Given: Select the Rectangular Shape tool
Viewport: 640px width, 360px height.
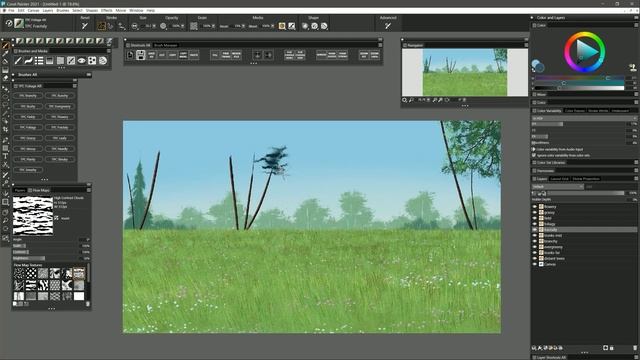Looking at the screenshot, I should [5, 148].
